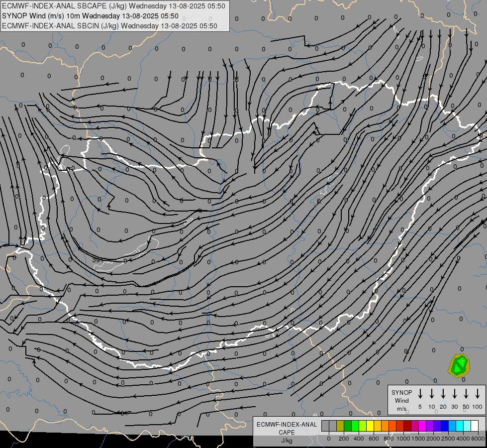Click the green CAPE blob on map
The height and width of the screenshot is (448, 487).
pos(459,365)
